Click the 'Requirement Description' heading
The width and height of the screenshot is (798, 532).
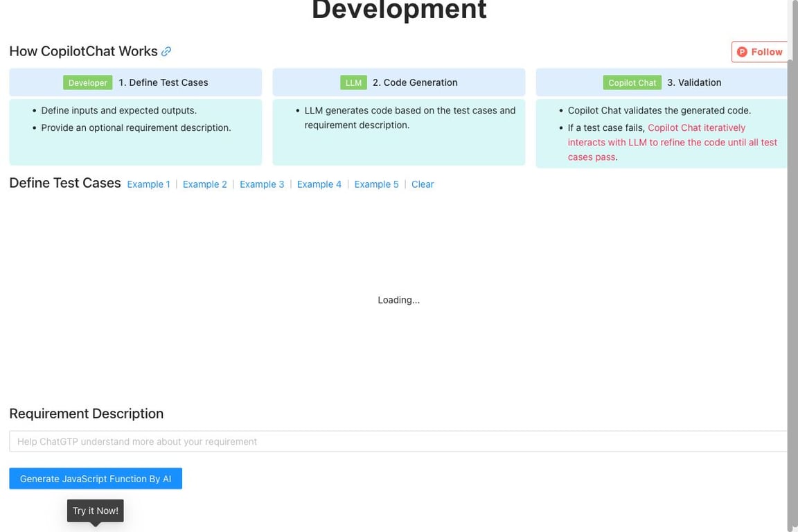point(87,414)
